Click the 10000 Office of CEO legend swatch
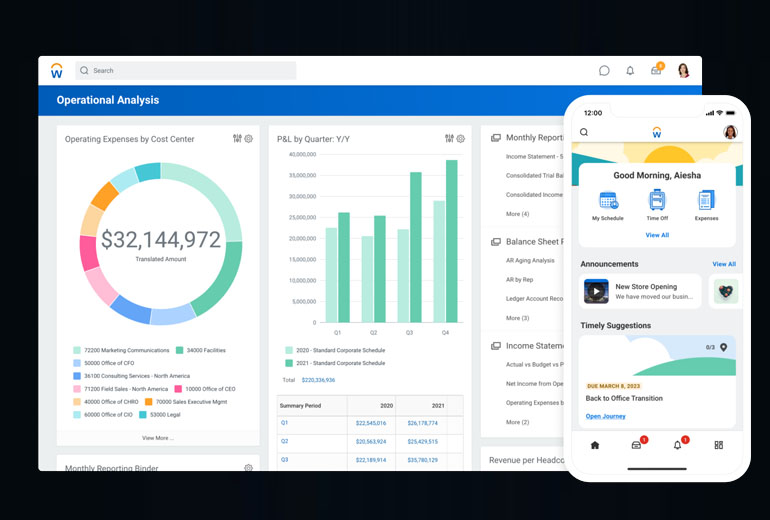Image resolution: width=770 pixels, height=520 pixels. click(178, 389)
